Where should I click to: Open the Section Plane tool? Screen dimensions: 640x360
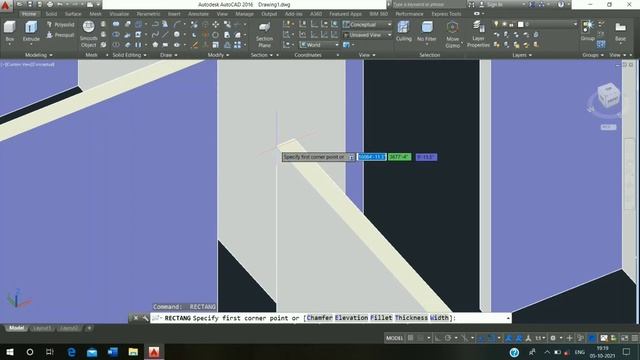264,35
